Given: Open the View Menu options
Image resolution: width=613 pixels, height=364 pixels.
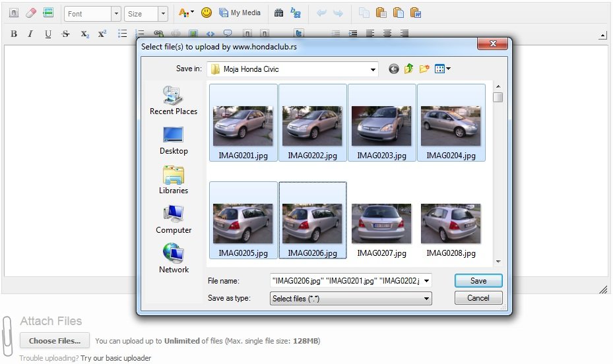Looking at the screenshot, I should 449,69.
